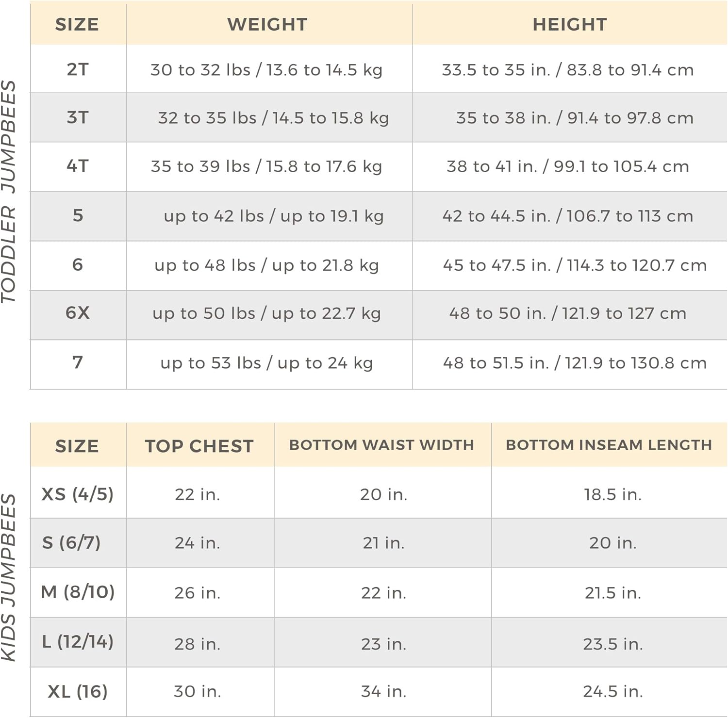Select the 2T size row label
The height and width of the screenshot is (718, 728).
point(78,69)
